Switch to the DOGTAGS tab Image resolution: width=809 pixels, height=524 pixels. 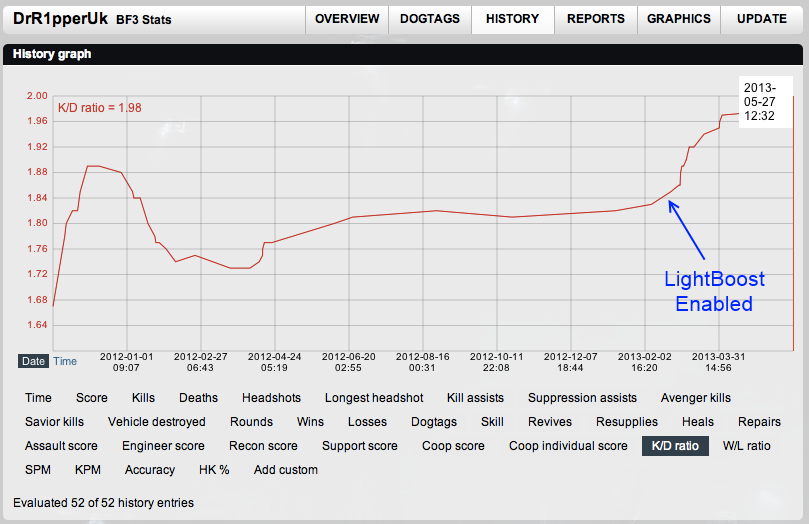[x=430, y=19]
